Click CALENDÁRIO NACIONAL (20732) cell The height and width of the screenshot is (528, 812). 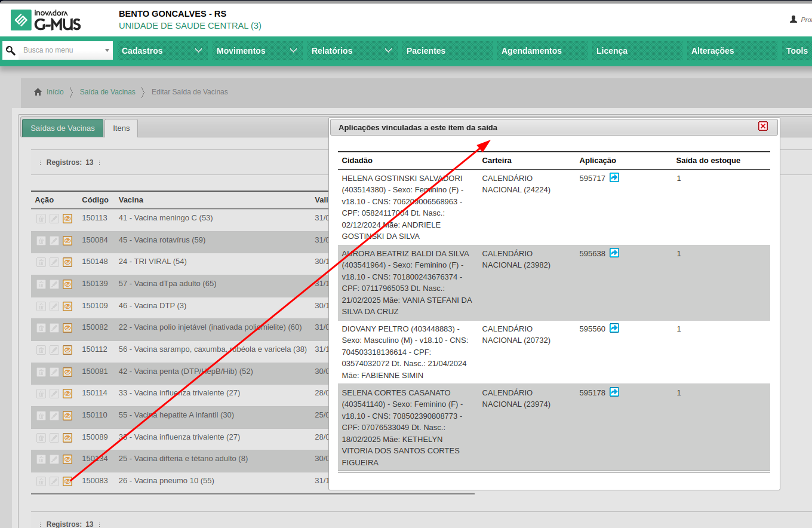pyautogui.click(x=516, y=334)
